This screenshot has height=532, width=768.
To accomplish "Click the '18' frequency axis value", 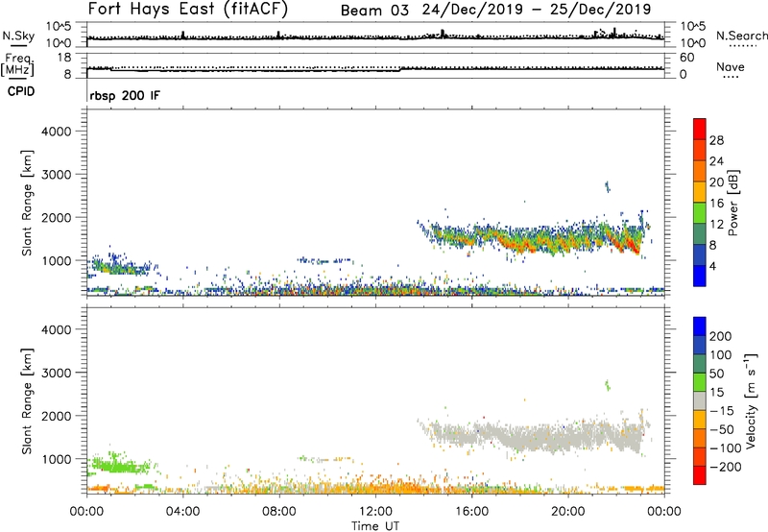I will click(x=64, y=58).
